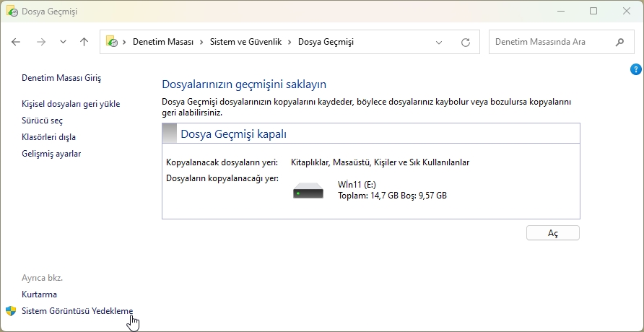Image resolution: width=644 pixels, height=332 pixels.
Task: Open Sistem Görüntüsü Yedekleme link
Action: (77, 311)
